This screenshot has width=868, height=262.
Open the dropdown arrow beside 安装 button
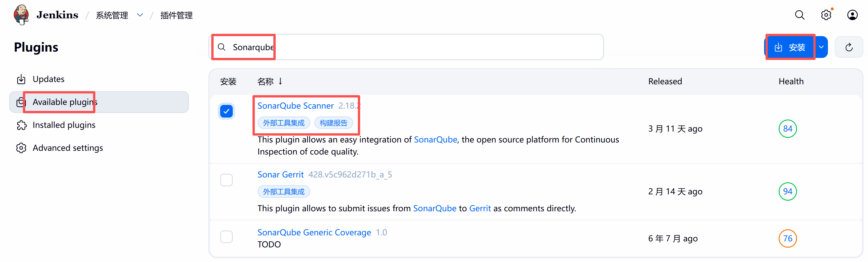pyautogui.click(x=822, y=47)
